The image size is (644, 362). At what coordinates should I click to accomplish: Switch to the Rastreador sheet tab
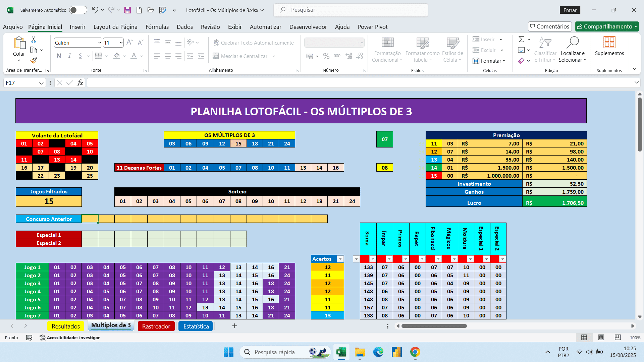(x=156, y=326)
